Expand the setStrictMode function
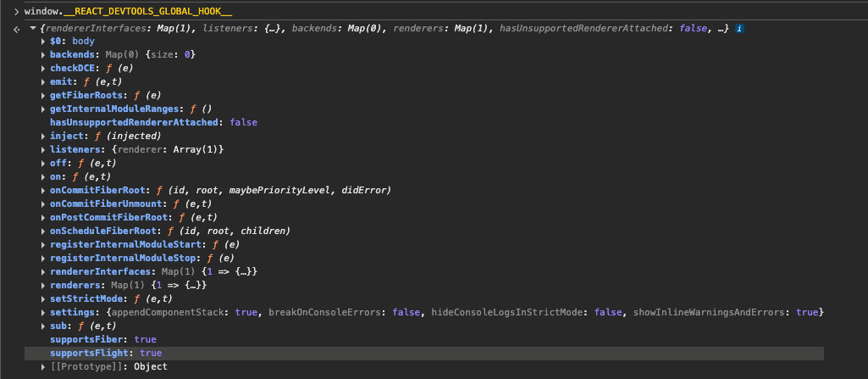The image size is (868, 379). [x=43, y=298]
